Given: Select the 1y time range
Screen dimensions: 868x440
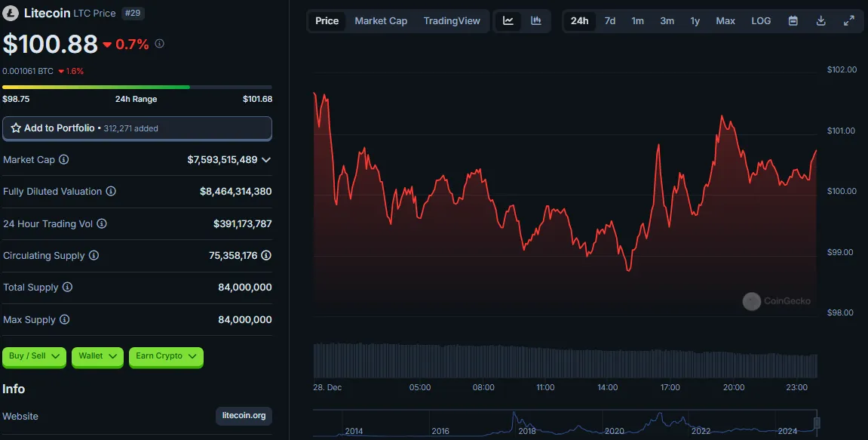Looking at the screenshot, I should pos(695,21).
